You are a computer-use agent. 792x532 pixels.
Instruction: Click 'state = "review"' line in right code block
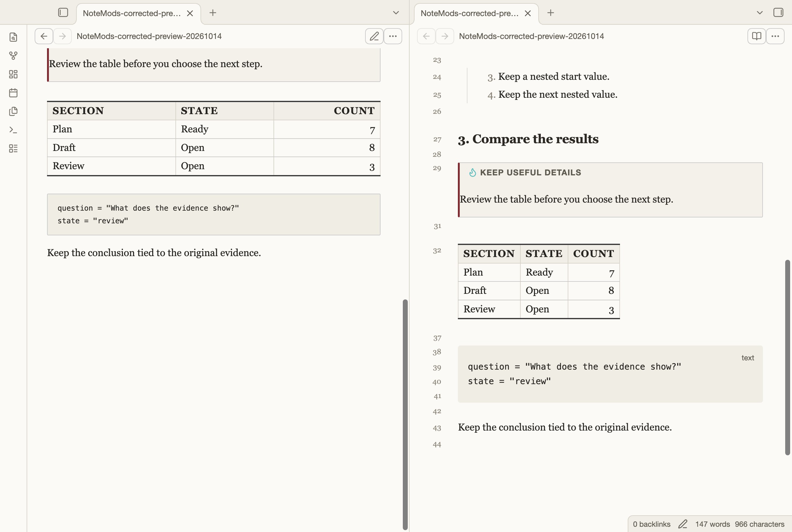[509, 381]
